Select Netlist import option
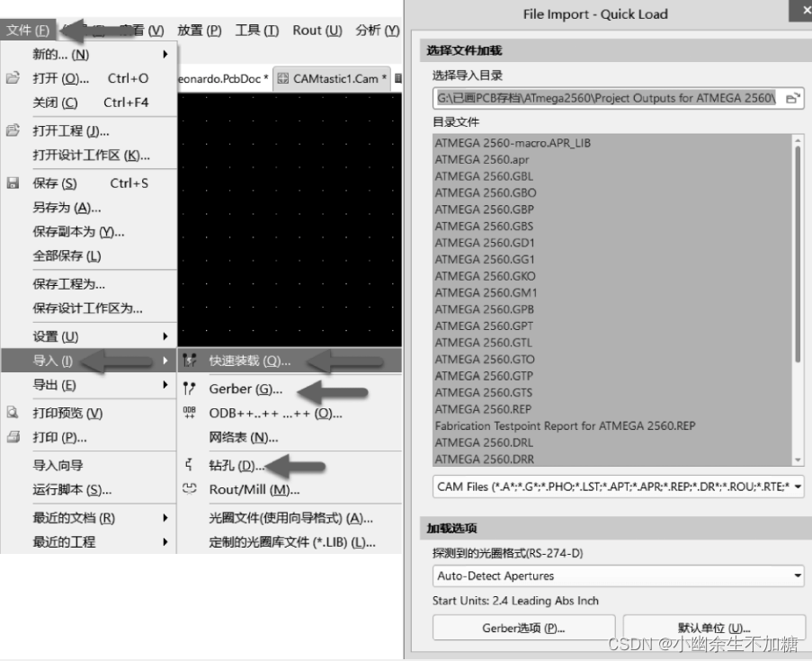812x661 pixels. [290, 437]
